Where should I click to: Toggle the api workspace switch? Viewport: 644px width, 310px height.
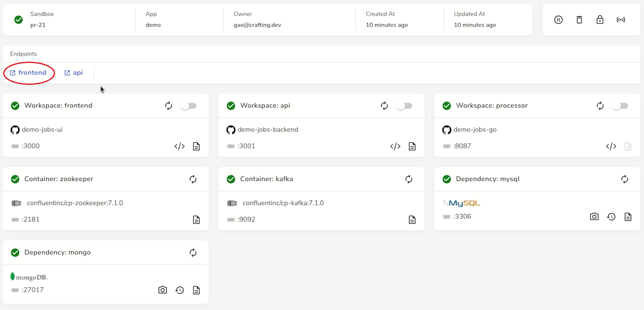[x=405, y=106]
